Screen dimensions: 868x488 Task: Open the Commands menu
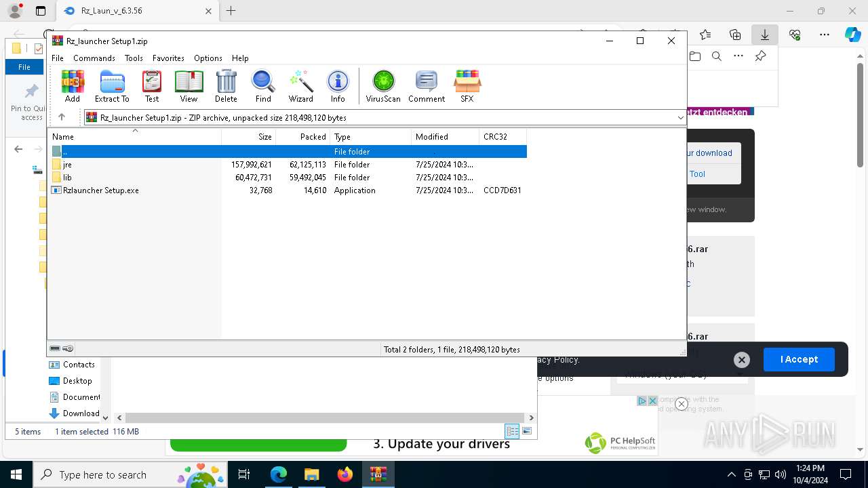coord(94,58)
